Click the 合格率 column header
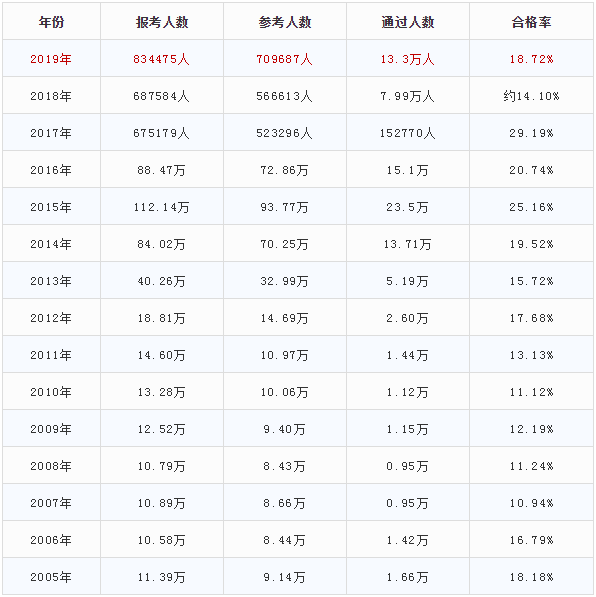 click(x=531, y=22)
